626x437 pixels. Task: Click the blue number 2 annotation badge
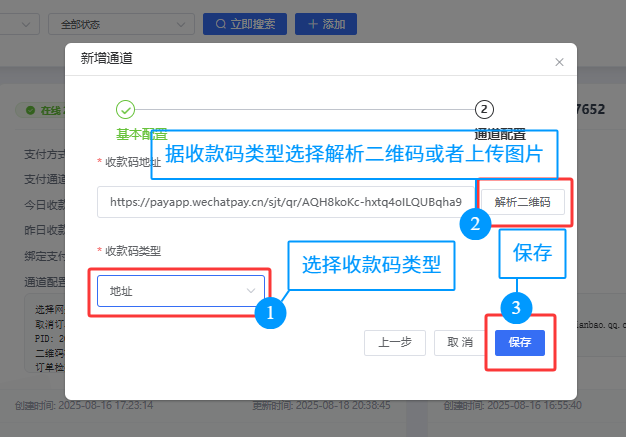(x=475, y=224)
